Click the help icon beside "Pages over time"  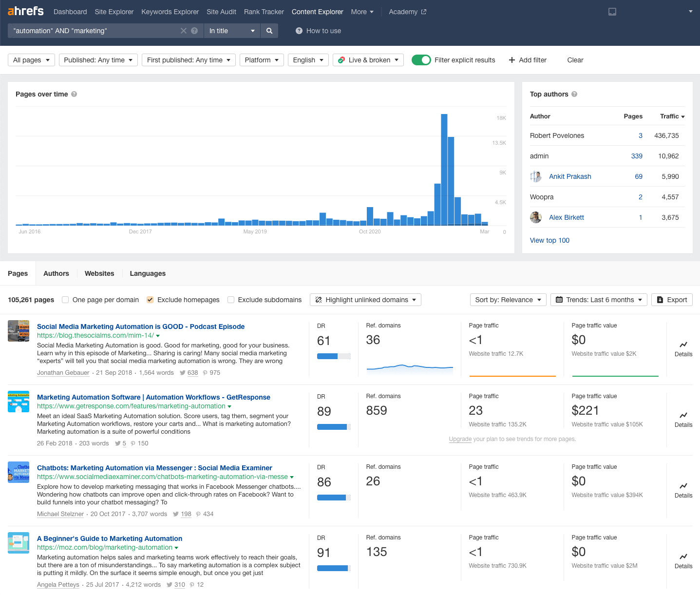[x=74, y=94]
